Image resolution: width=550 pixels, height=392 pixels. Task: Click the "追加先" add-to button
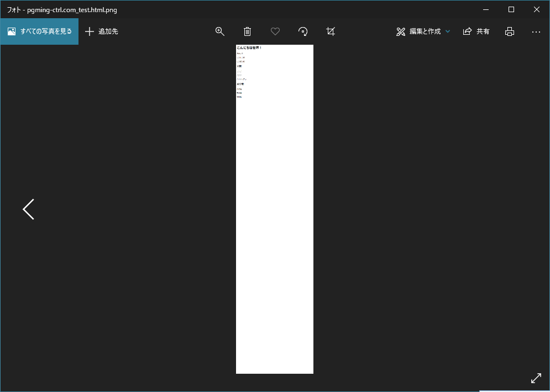(102, 31)
